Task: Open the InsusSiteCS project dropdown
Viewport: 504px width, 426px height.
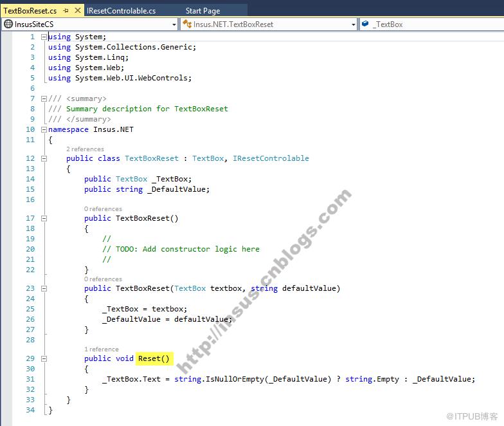Action: [90, 24]
